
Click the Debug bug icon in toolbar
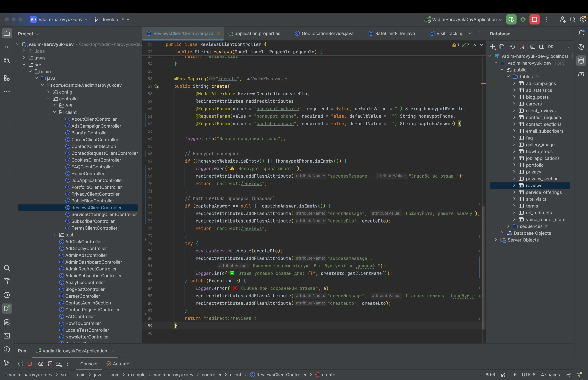pyautogui.click(x=523, y=20)
